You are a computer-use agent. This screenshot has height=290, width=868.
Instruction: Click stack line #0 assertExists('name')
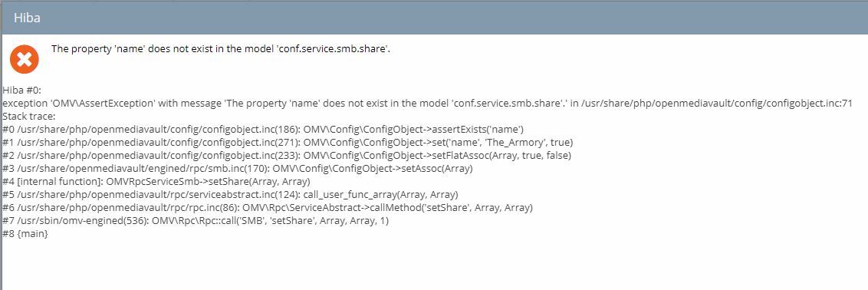click(263, 130)
